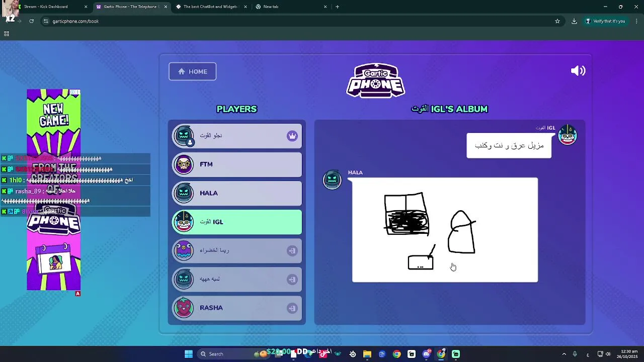This screenshot has width=644, height=362.
Task: Open the apps grid in bookmarks bar
Action: (x=7, y=34)
